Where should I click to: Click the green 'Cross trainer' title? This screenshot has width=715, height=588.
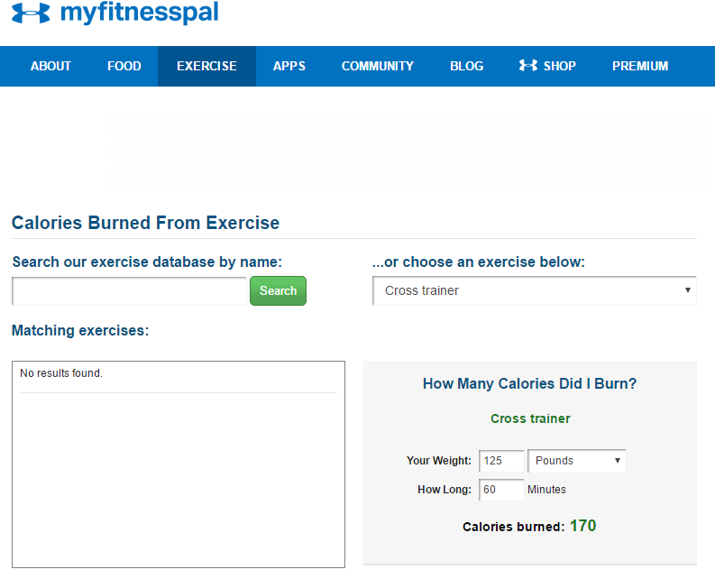(530, 418)
